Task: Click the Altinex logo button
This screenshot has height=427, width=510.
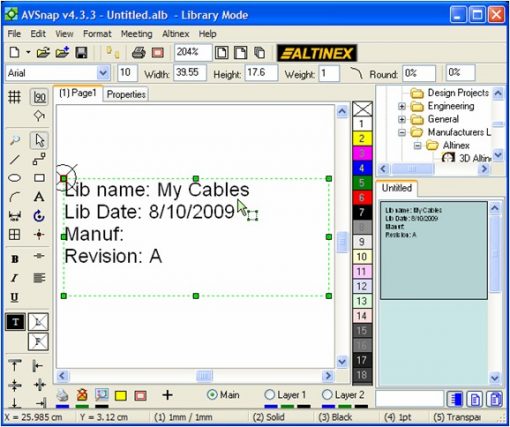Action: click(317, 53)
